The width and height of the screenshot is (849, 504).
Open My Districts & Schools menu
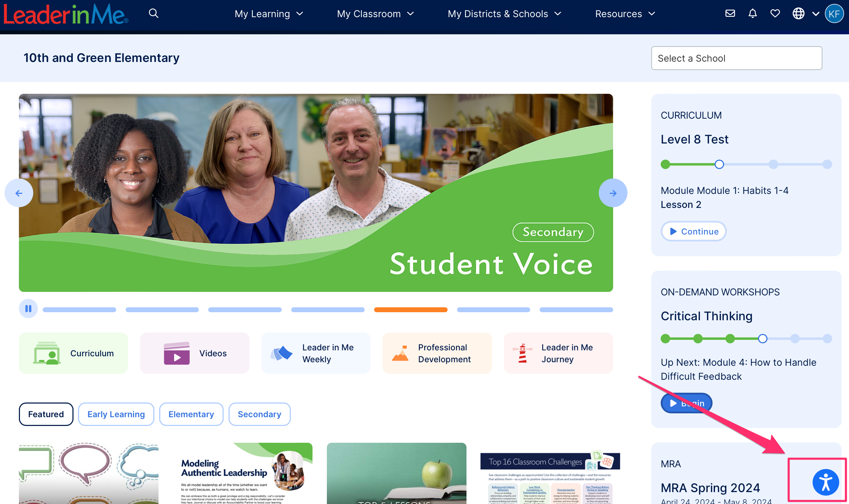tap(504, 14)
